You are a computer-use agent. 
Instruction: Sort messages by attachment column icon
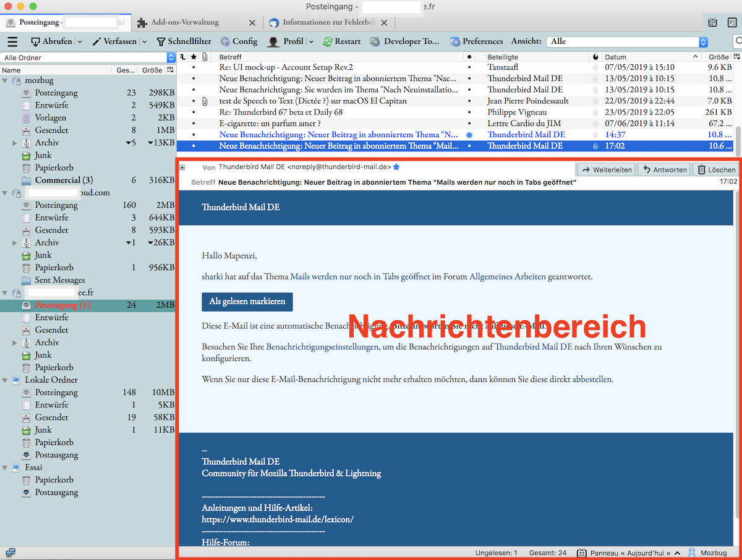point(205,57)
